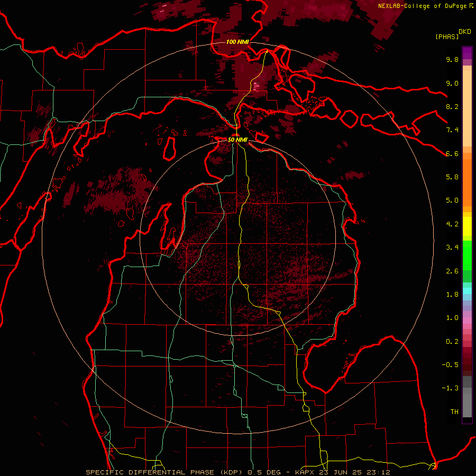
Task: Click the purple top segment of the color bar
Action: pos(467,53)
